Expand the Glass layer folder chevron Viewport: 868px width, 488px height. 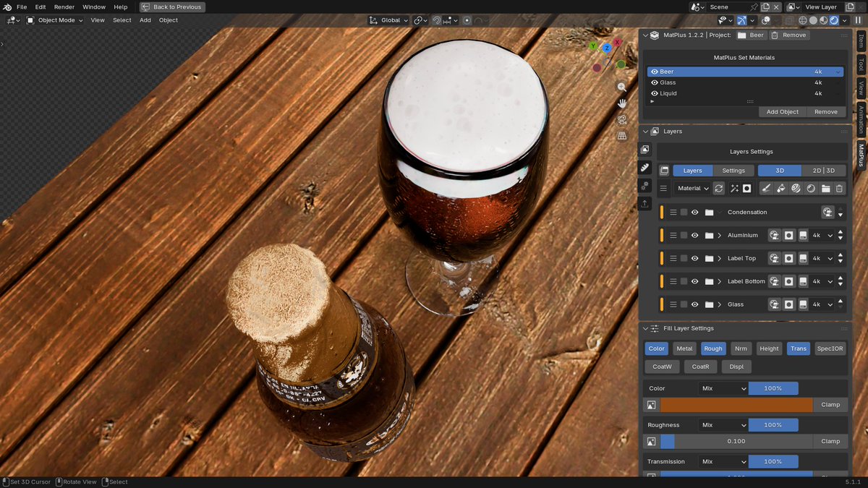click(720, 304)
